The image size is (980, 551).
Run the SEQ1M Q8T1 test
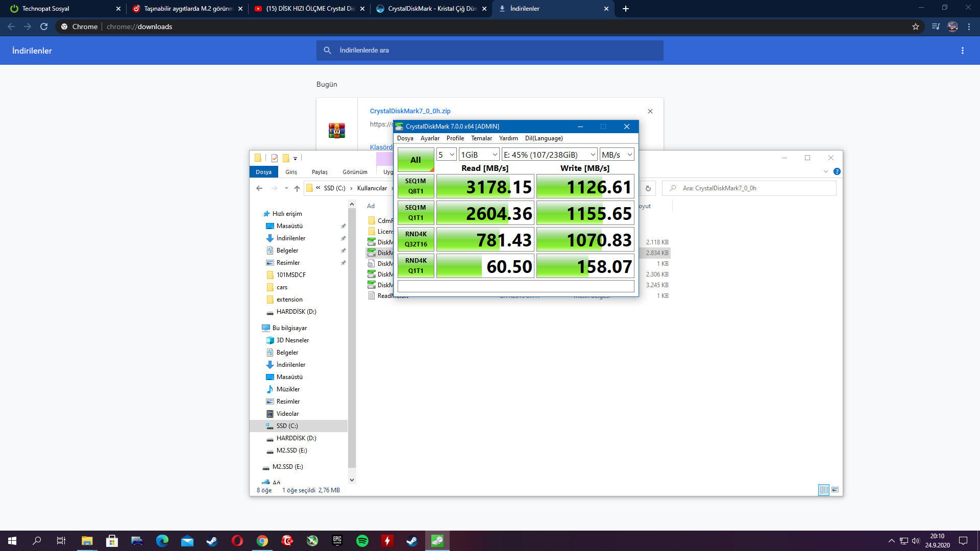point(415,186)
